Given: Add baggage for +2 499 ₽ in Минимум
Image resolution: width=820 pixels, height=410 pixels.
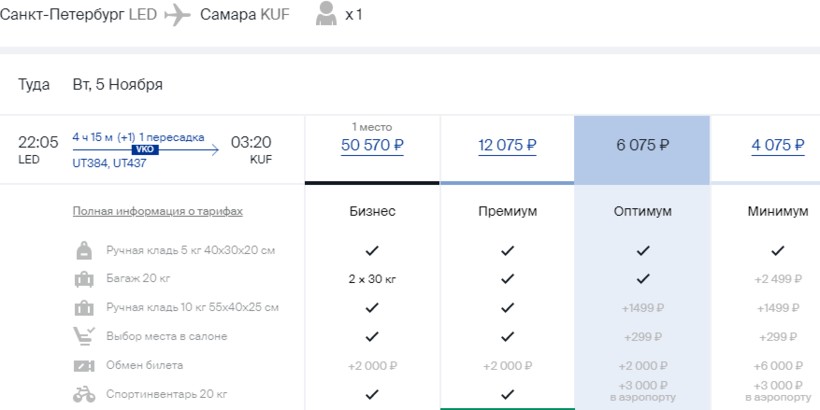Looking at the screenshot, I should pos(778,279).
